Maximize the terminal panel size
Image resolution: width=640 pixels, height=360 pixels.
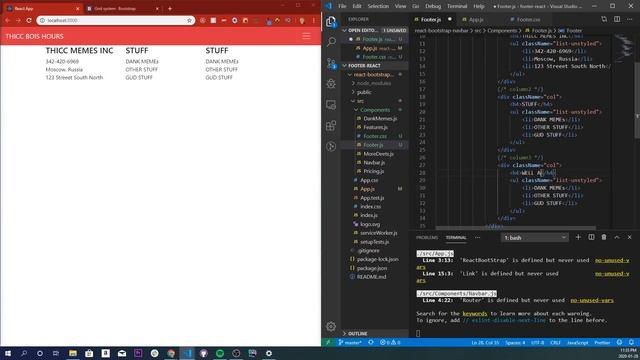point(617,237)
